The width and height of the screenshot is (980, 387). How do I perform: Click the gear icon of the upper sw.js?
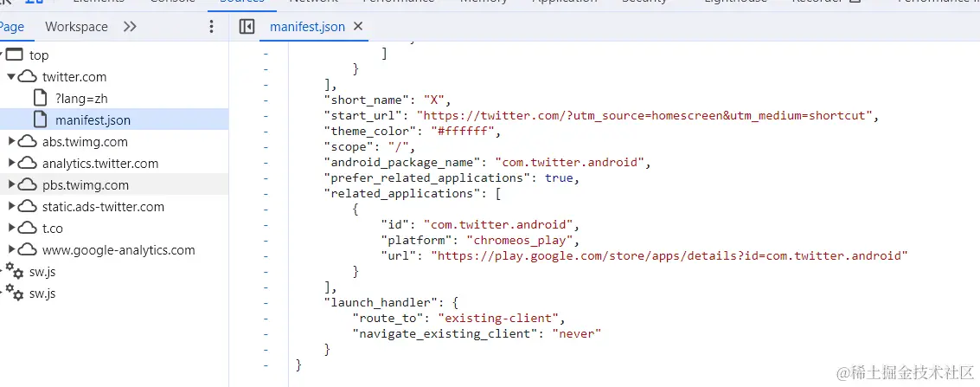point(15,272)
